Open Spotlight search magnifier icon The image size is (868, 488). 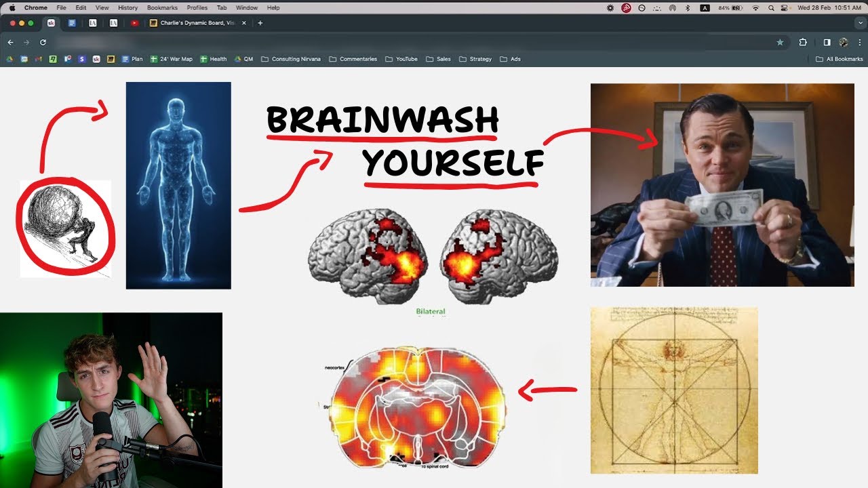(x=771, y=7)
